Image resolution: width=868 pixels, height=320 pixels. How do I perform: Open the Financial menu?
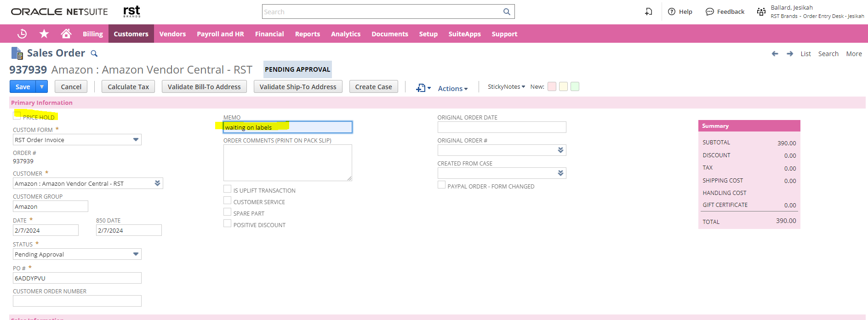pyautogui.click(x=269, y=34)
